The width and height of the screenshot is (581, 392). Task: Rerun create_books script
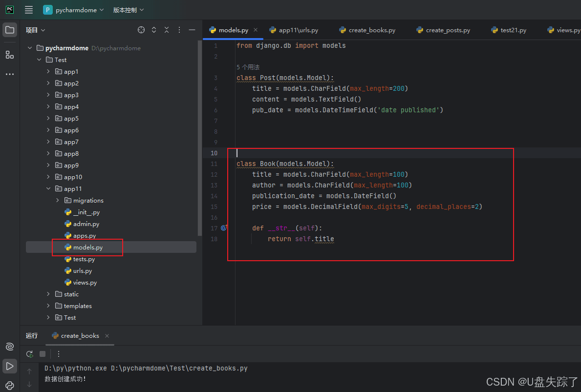pyautogui.click(x=30, y=354)
